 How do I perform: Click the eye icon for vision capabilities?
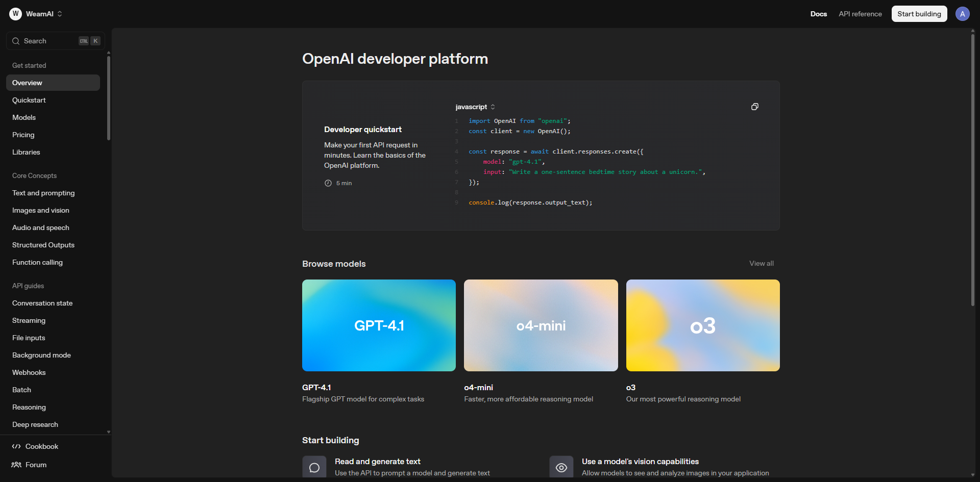[561, 467]
